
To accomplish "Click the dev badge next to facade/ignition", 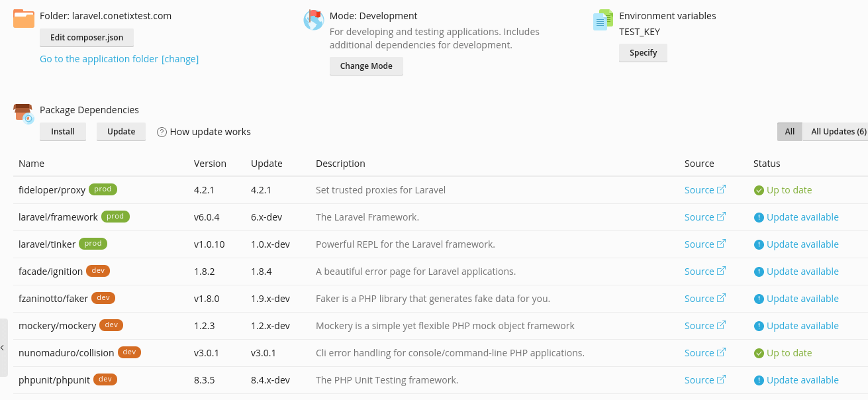I will coord(98,271).
